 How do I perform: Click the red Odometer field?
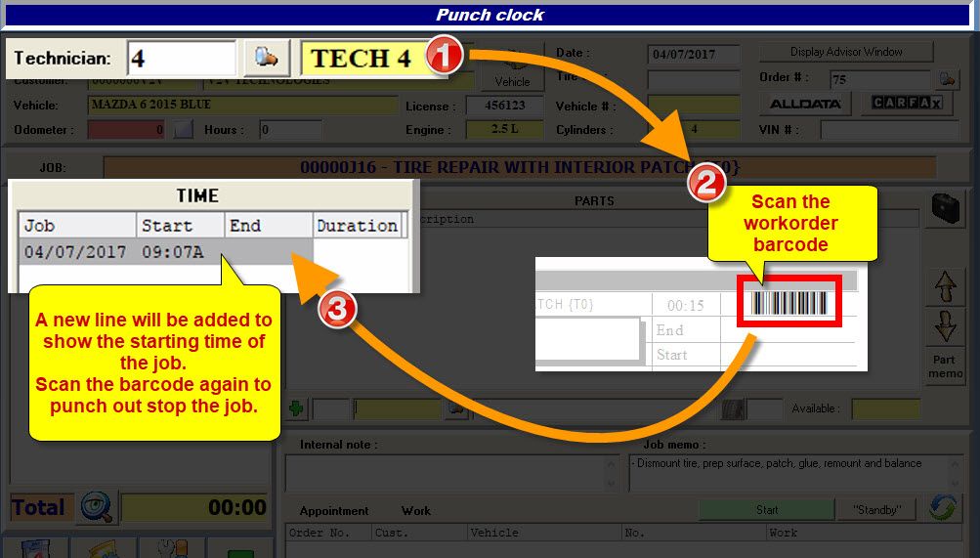click(x=126, y=129)
